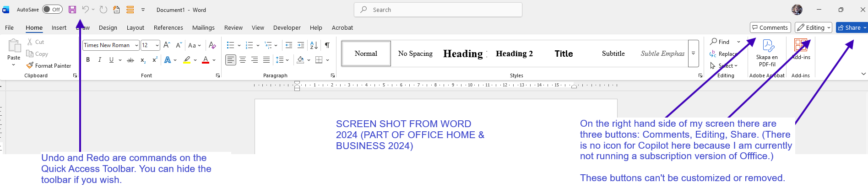Open the Comments button
The image size is (868, 188).
tap(770, 28)
